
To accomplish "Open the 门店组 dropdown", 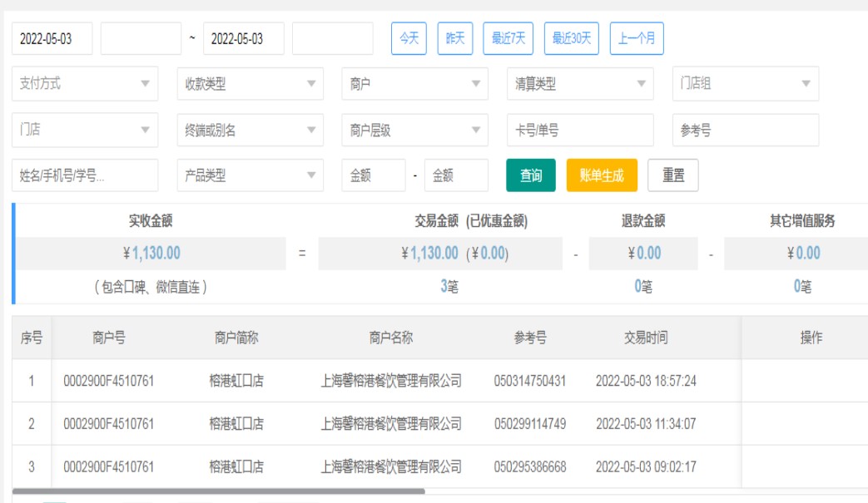I will (x=745, y=84).
